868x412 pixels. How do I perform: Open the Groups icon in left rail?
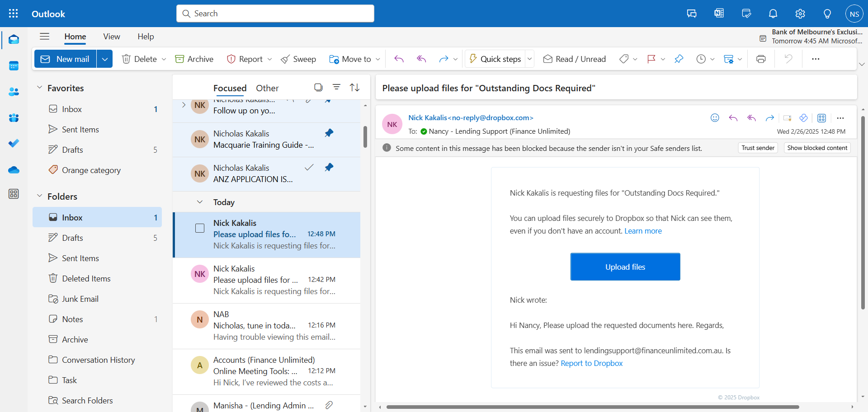point(14,118)
